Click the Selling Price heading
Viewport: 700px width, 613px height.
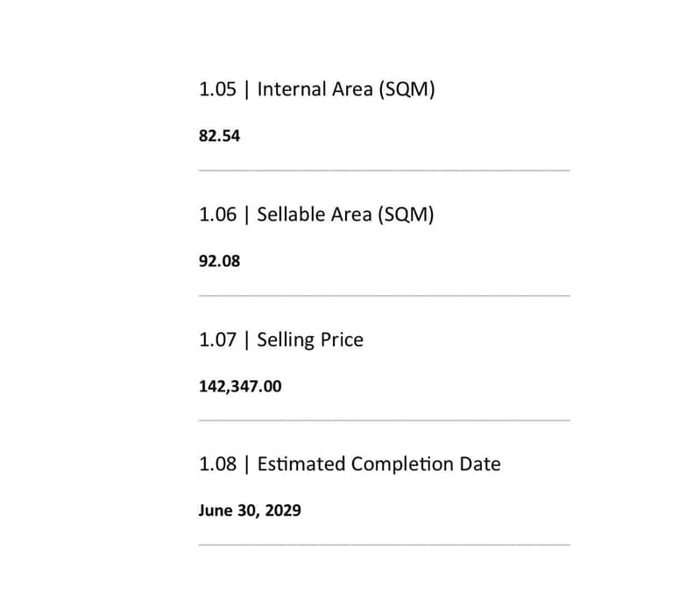click(310, 340)
